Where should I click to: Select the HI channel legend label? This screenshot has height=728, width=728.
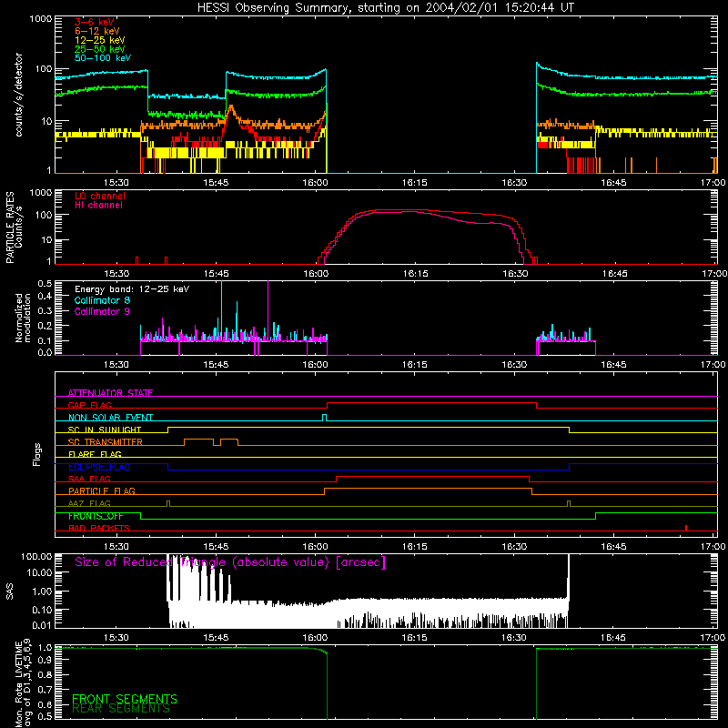click(x=98, y=205)
